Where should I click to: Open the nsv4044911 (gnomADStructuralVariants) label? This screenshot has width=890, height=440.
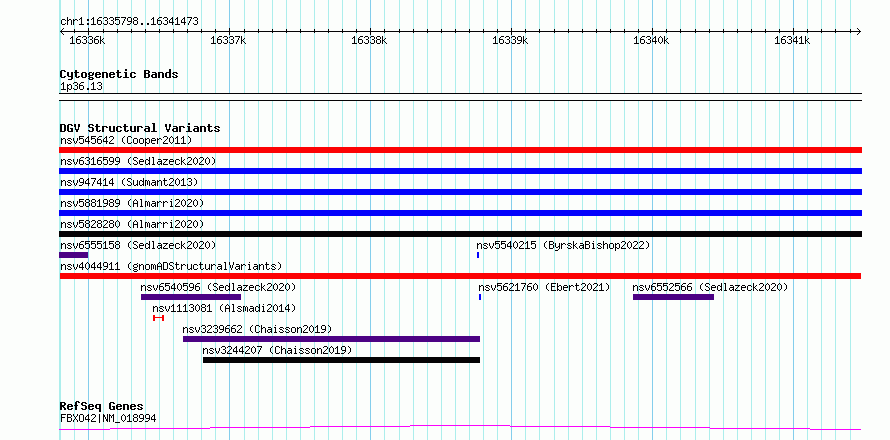tap(171, 266)
